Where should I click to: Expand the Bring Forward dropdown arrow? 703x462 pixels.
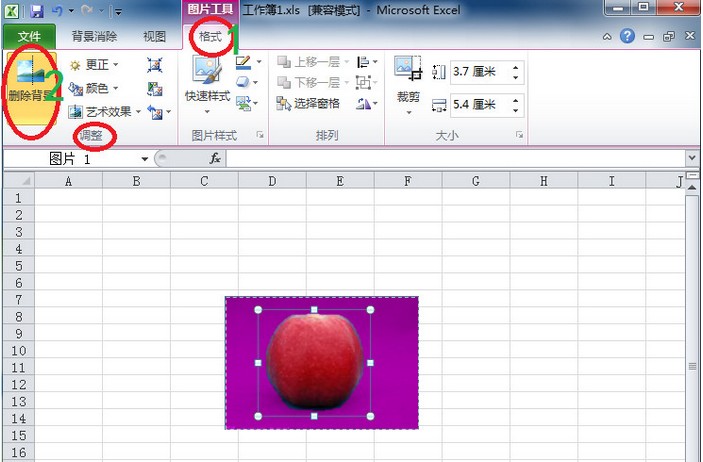(x=347, y=61)
